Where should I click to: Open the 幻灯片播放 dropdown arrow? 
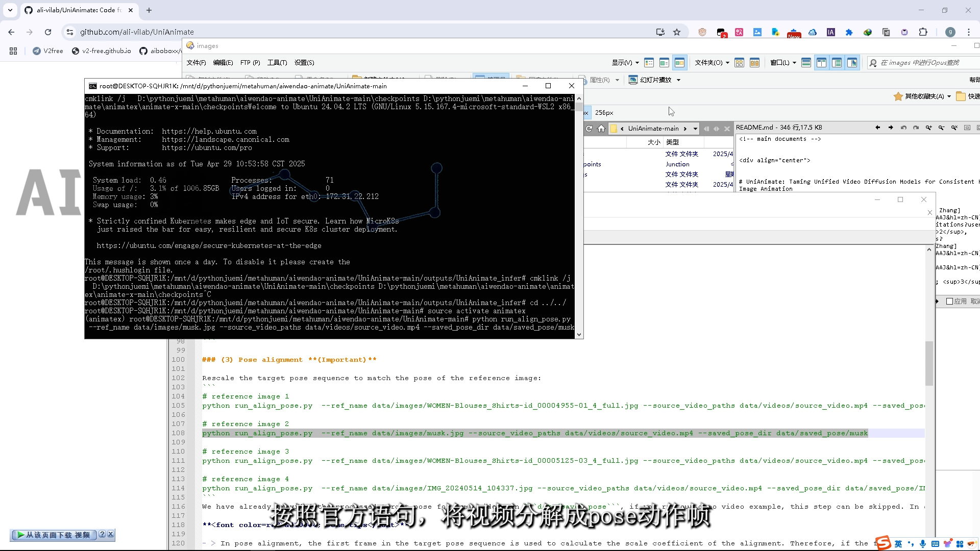[678, 80]
